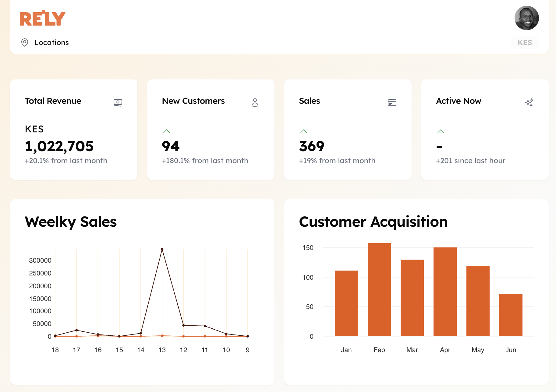Image resolution: width=556 pixels, height=392 pixels.
Task: Click the person icon on New Customers card
Action: pyautogui.click(x=255, y=103)
